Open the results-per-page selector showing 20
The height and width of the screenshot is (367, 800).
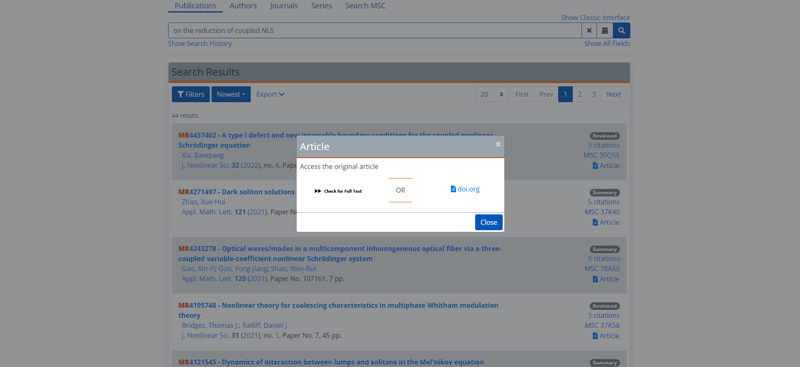click(x=492, y=94)
